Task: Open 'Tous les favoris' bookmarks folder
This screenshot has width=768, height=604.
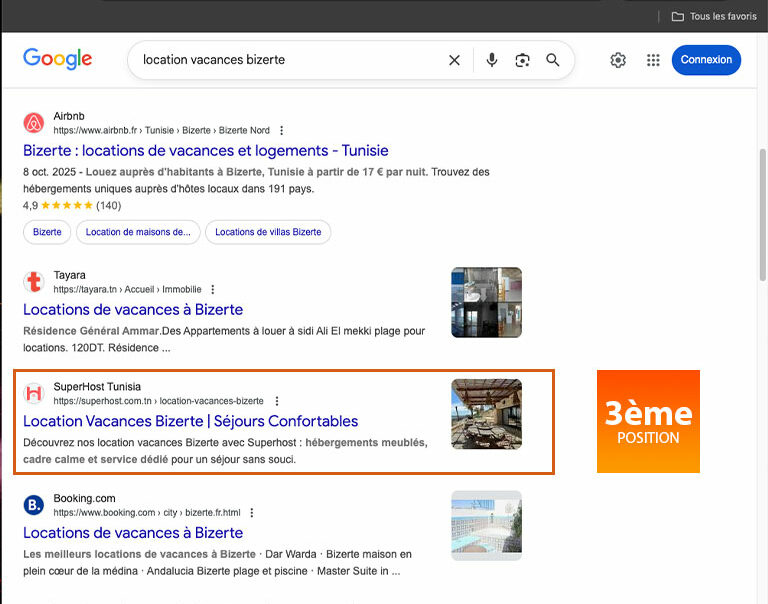Action: (714, 16)
